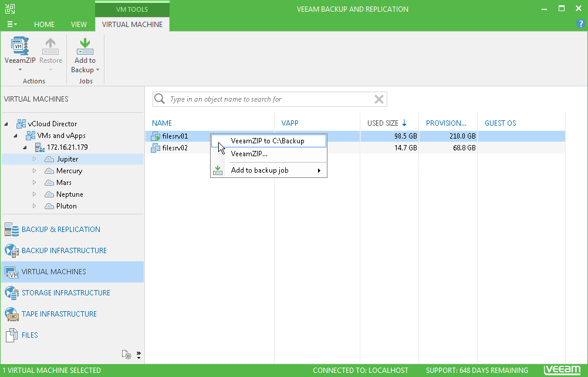Select VMs and vApps in the tree
Viewport: 588px width, 377px height.
tap(61, 136)
